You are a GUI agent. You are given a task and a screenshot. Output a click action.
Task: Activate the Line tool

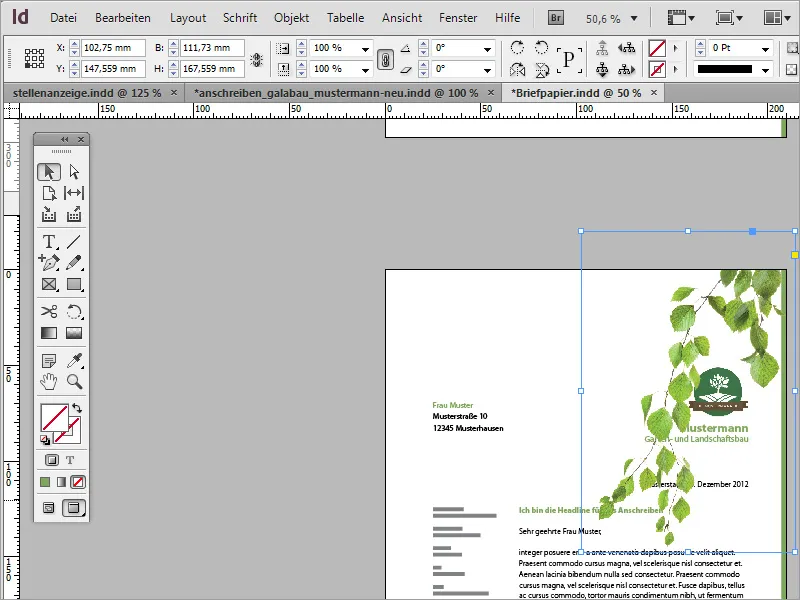point(74,241)
